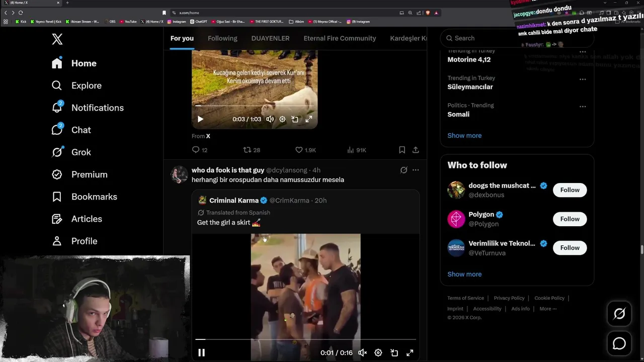Open the Terms of Service link
644x362 pixels.
pos(465,298)
